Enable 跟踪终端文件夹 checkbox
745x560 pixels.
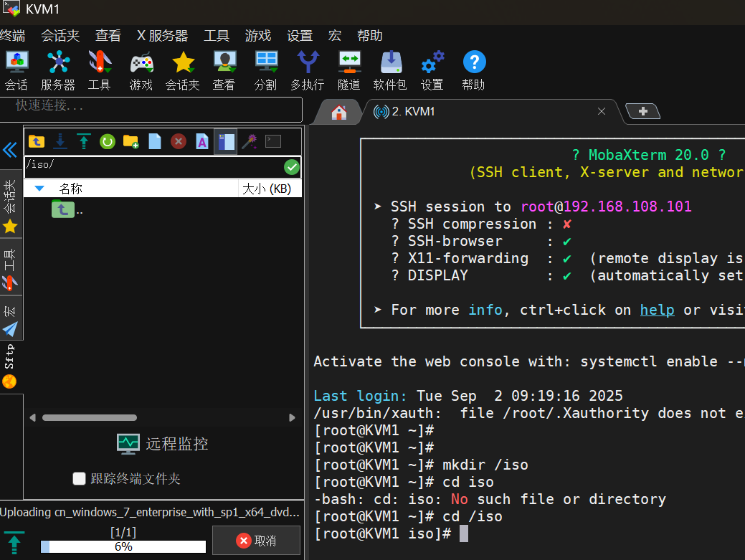coord(80,478)
